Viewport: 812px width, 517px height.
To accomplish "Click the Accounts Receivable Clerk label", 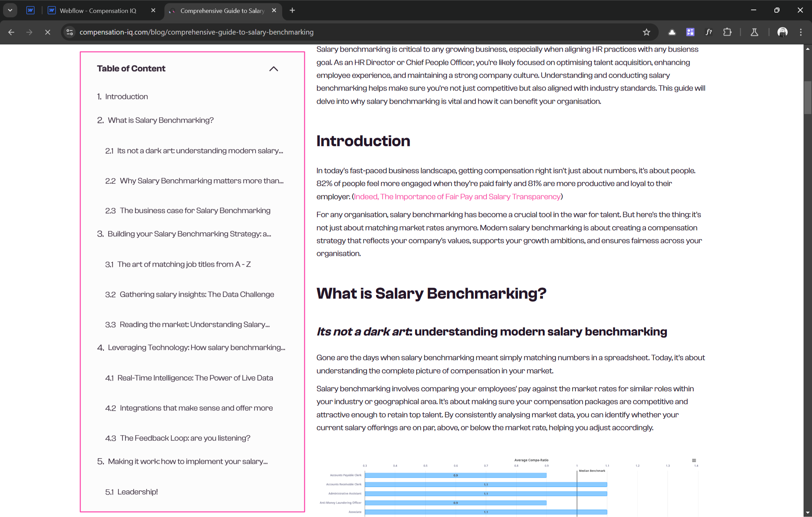I will click(x=344, y=485).
